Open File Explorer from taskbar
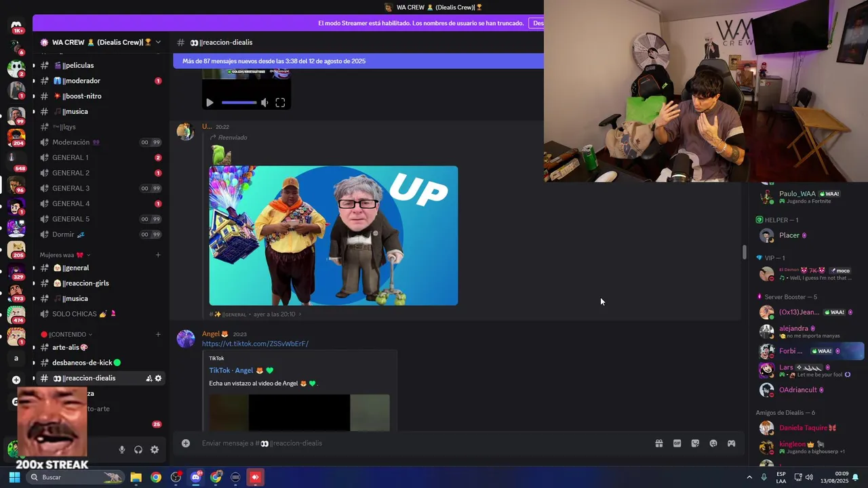 [136, 477]
